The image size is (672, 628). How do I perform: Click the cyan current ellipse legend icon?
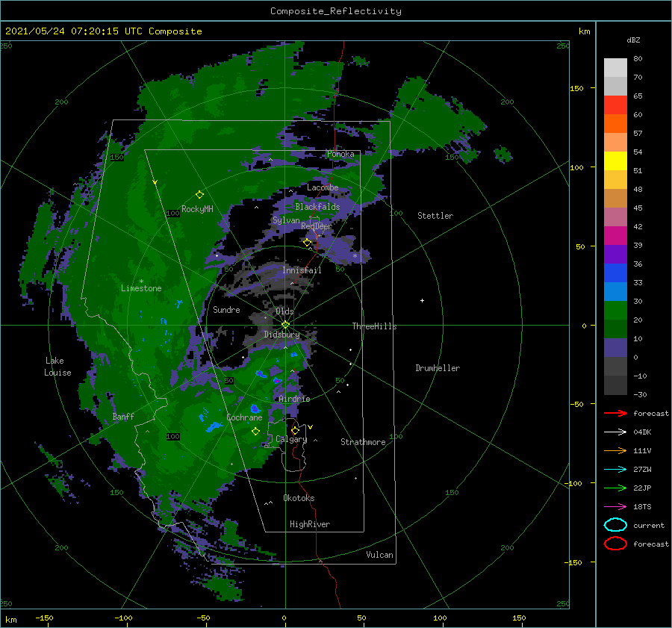click(x=615, y=525)
